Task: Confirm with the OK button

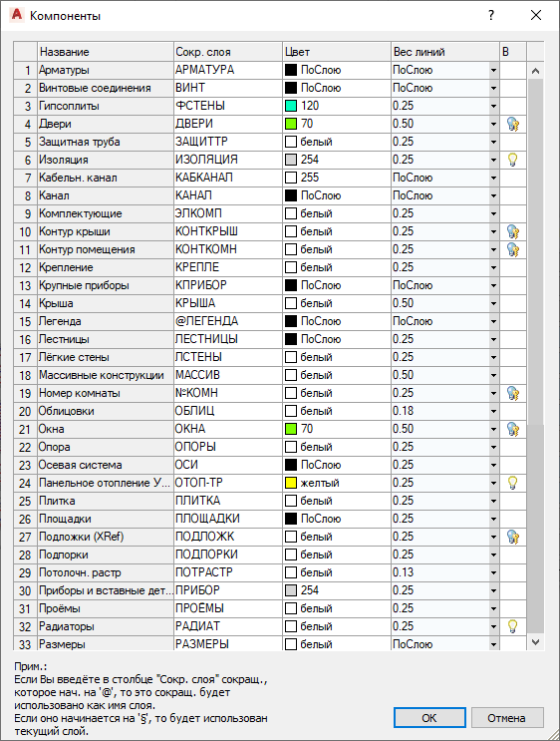Action: (x=429, y=718)
